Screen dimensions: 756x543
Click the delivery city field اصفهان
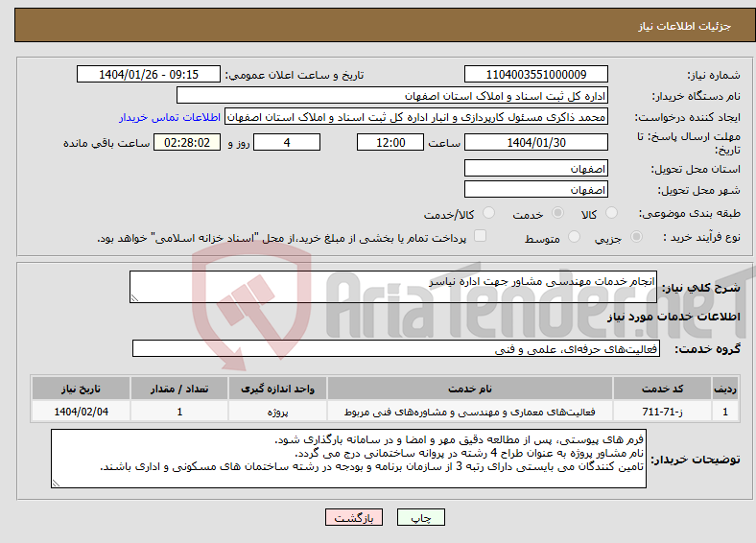(535, 189)
